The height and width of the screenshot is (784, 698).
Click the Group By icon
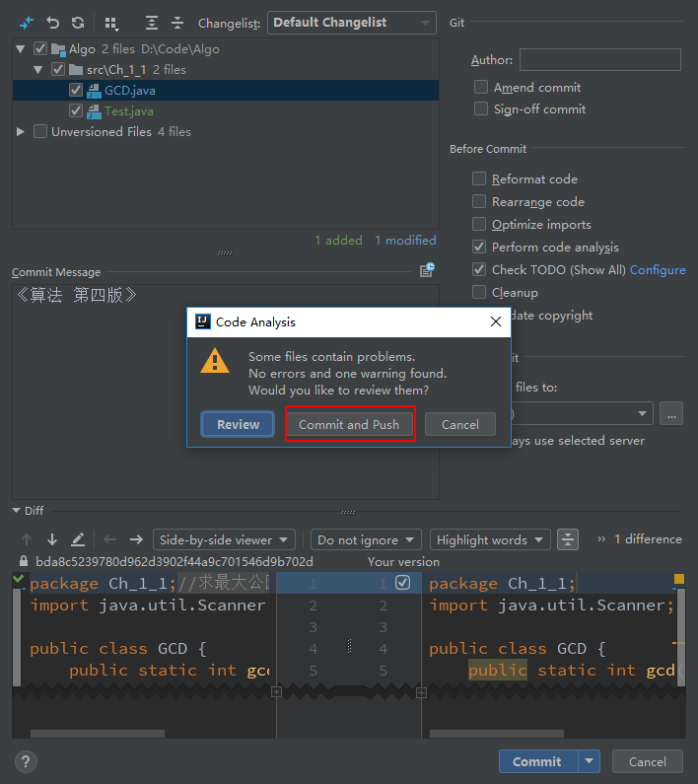click(111, 22)
